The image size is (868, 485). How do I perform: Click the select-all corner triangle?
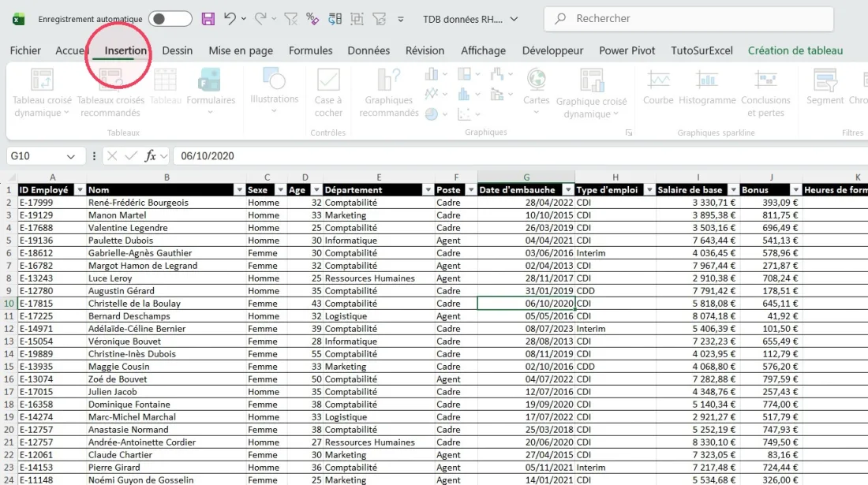click(x=11, y=177)
